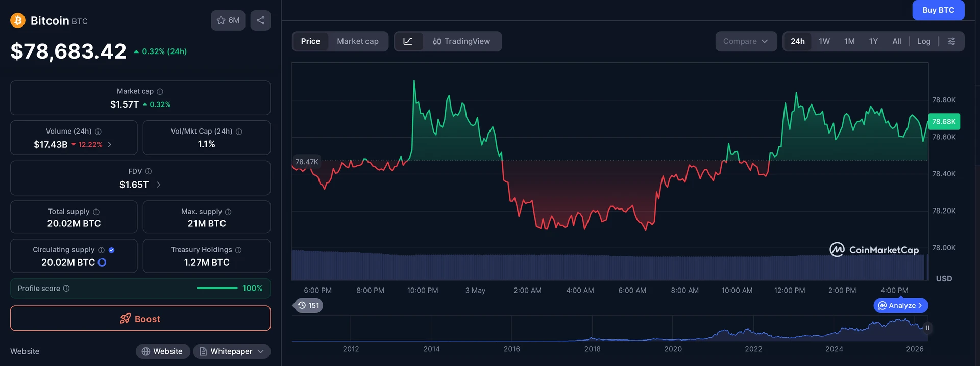
Task: Open the Analyze button
Action: 901,305
